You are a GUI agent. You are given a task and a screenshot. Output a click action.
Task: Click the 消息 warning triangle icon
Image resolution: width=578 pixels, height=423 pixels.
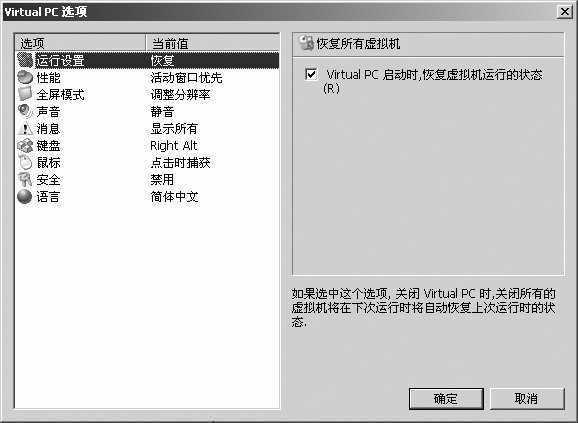[25, 128]
